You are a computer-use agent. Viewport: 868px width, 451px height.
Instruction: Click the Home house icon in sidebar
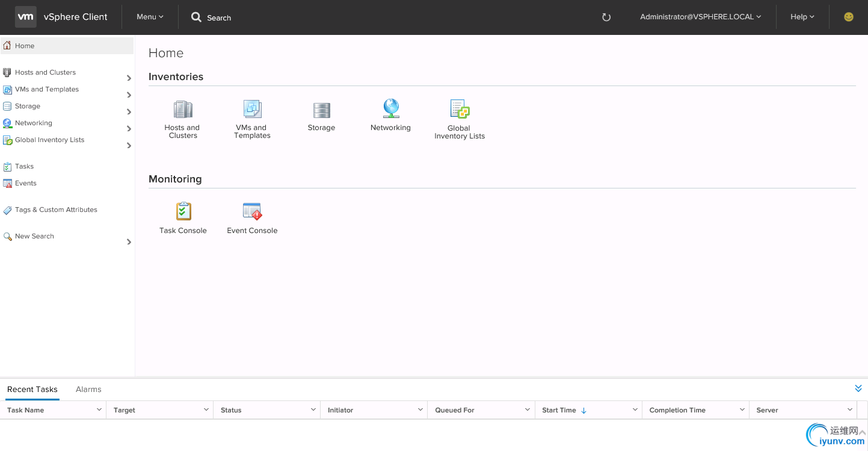7,45
